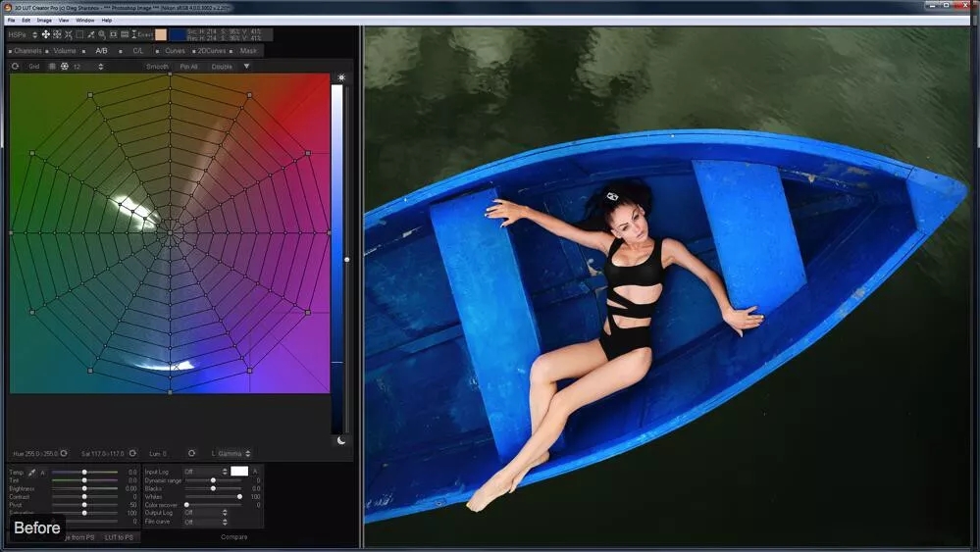Click the Blacks slider handle

pyautogui.click(x=213, y=488)
